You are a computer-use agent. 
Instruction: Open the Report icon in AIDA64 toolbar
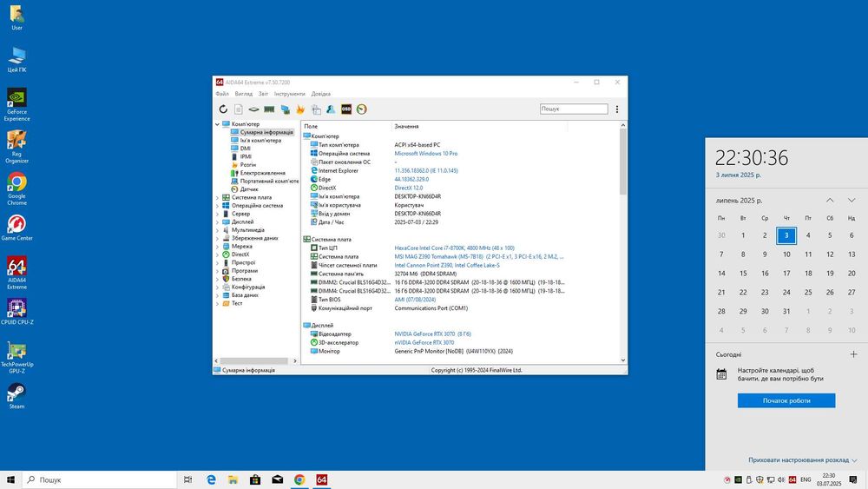238,109
